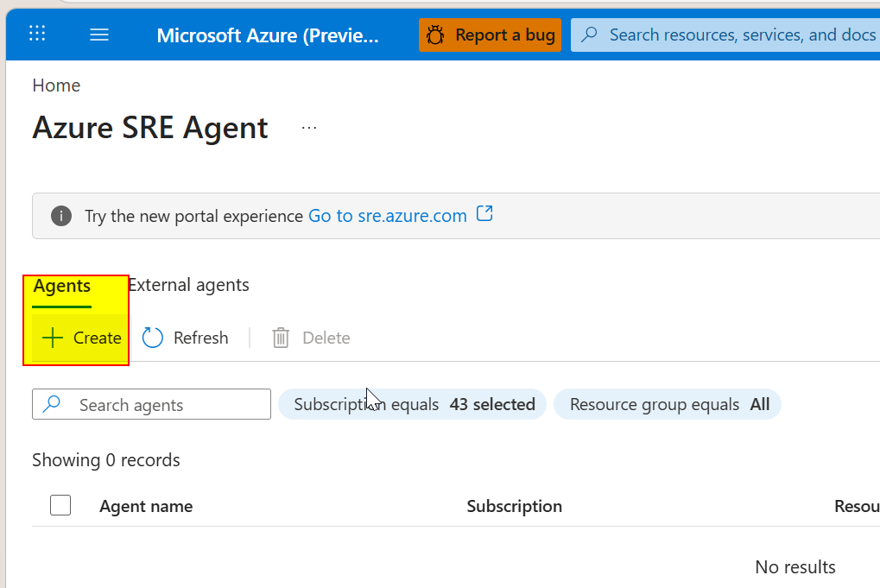Click the external link icon after sre.azure.com
The width and height of the screenshot is (880, 588).
click(484, 214)
